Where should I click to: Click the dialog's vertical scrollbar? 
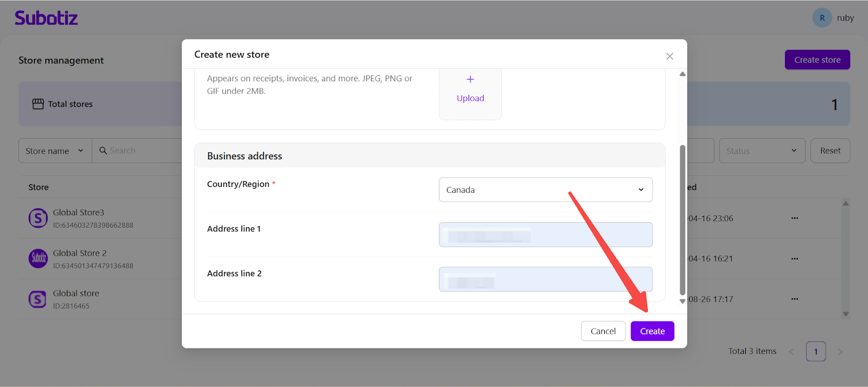click(682, 220)
